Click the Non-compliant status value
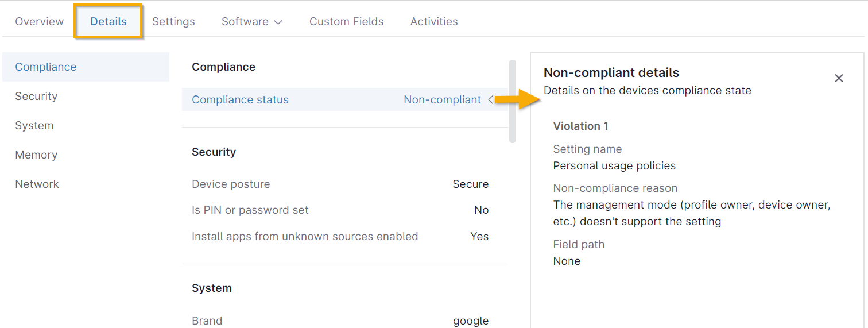Viewport: 868px width, 328px height. point(442,99)
